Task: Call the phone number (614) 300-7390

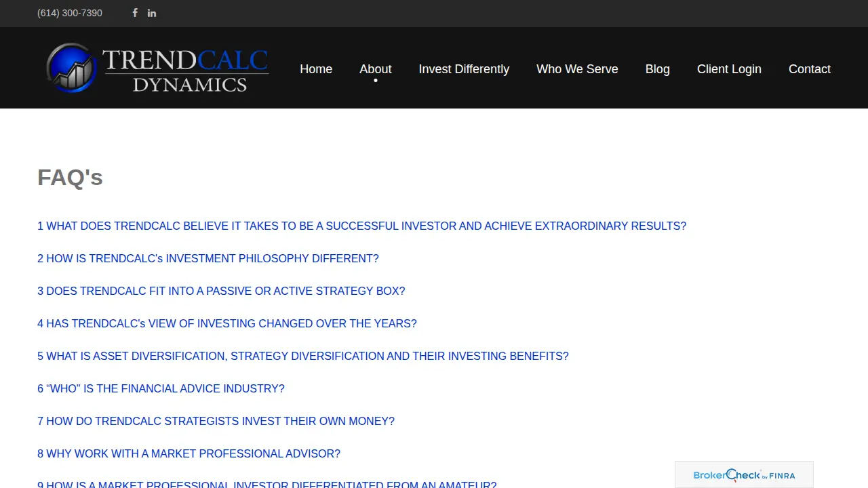Action: (x=70, y=13)
